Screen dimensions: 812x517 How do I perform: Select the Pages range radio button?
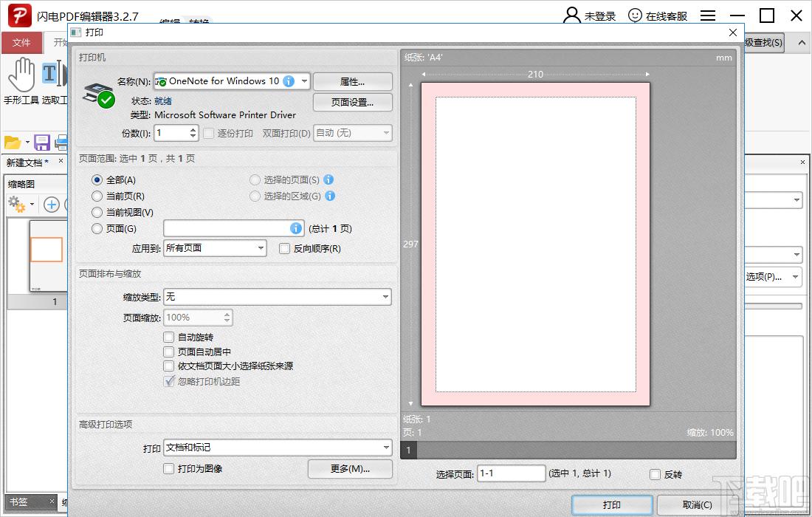click(97, 228)
